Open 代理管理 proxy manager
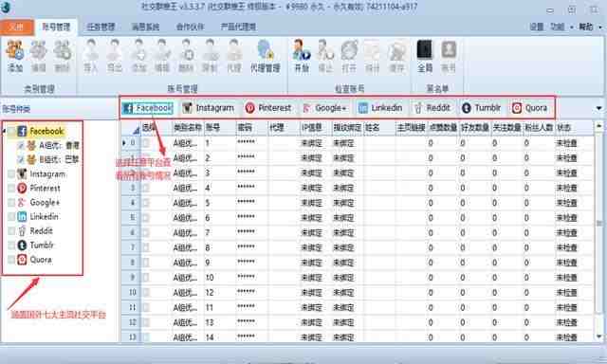 265,56
